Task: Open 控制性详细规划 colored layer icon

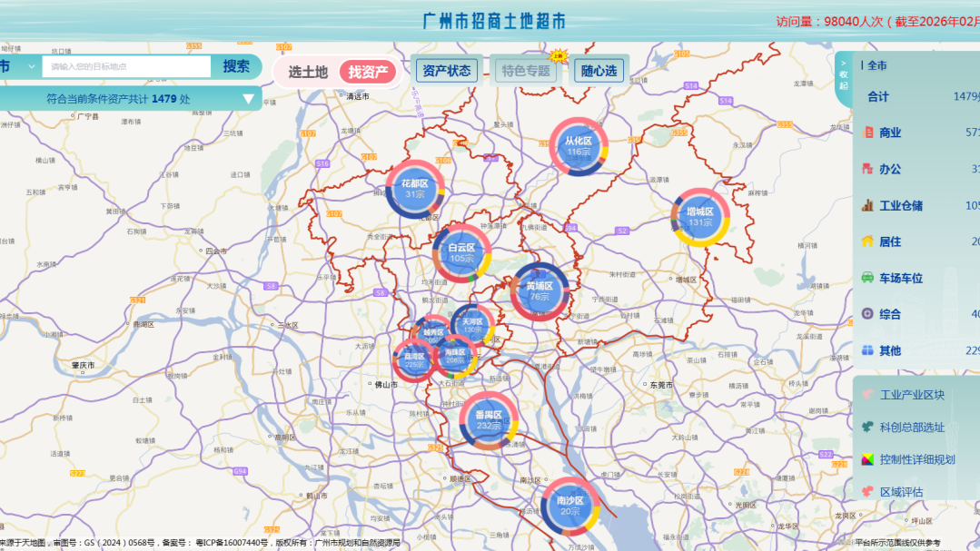Action: click(867, 459)
